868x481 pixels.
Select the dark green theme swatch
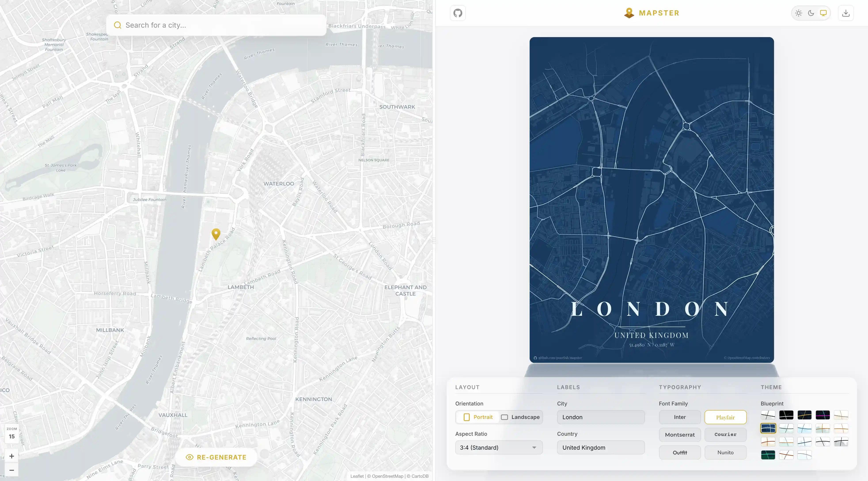768,455
